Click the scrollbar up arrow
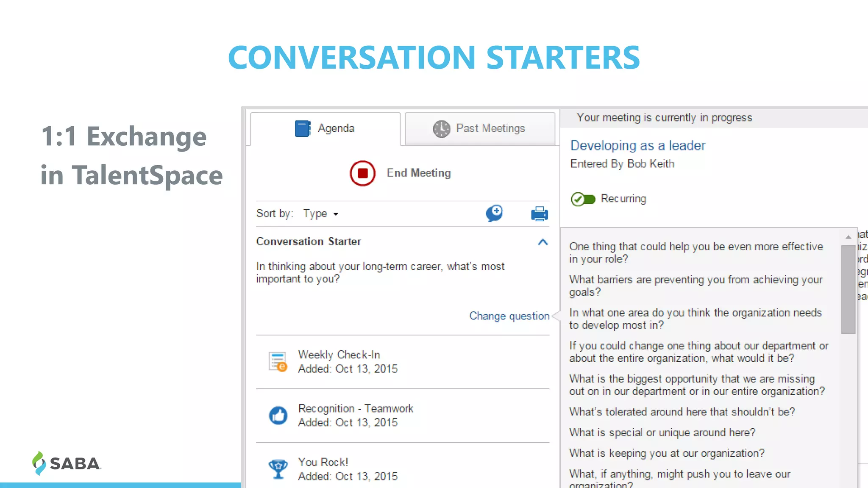Viewport: 868px width, 488px height. pyautogui.click(x=848, y=237)
